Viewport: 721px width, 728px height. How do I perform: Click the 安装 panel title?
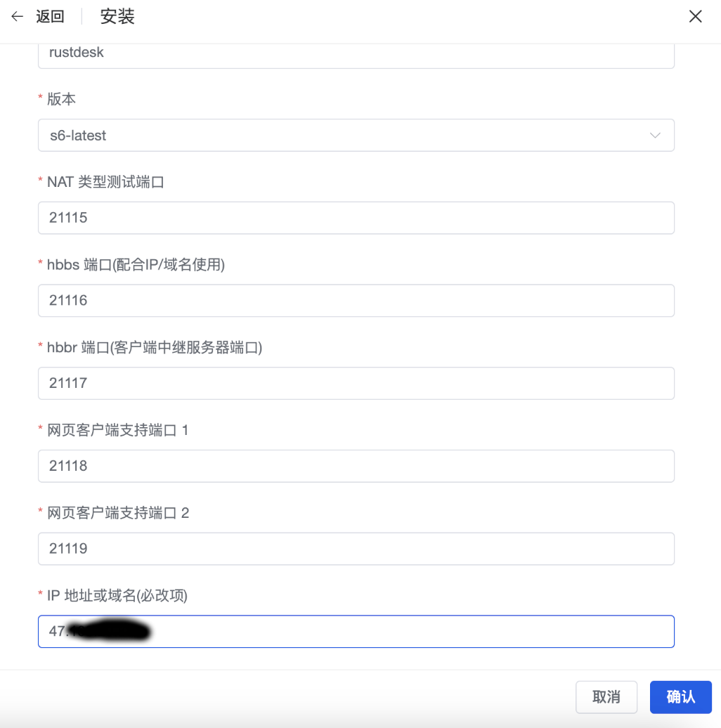pos(117,17)
